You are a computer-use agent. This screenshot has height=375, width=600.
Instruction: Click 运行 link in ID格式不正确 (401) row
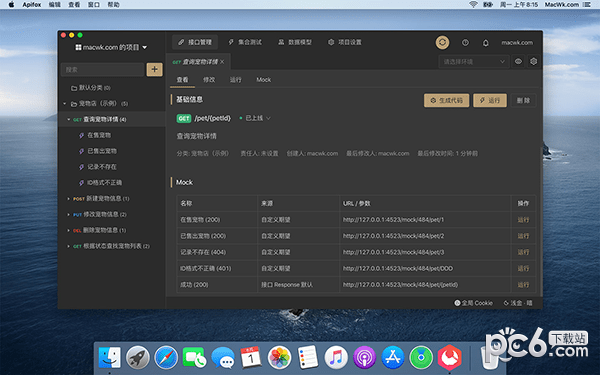[x=523, y=269]
